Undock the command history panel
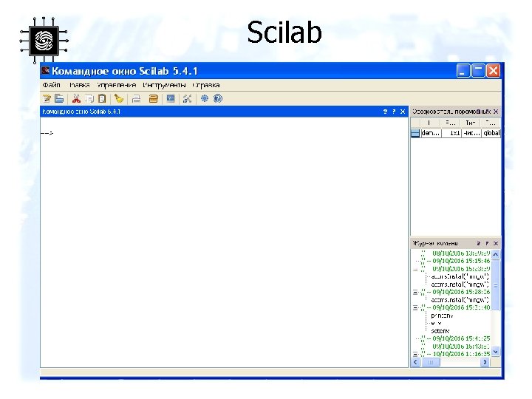Screen dimensions: 532x399 [487, 243]
